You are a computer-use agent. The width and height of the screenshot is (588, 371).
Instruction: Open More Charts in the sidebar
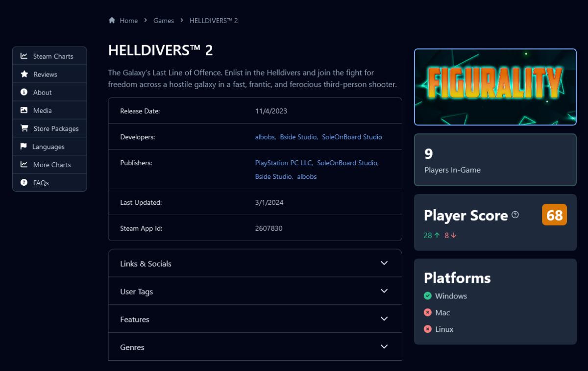[49, 164]
